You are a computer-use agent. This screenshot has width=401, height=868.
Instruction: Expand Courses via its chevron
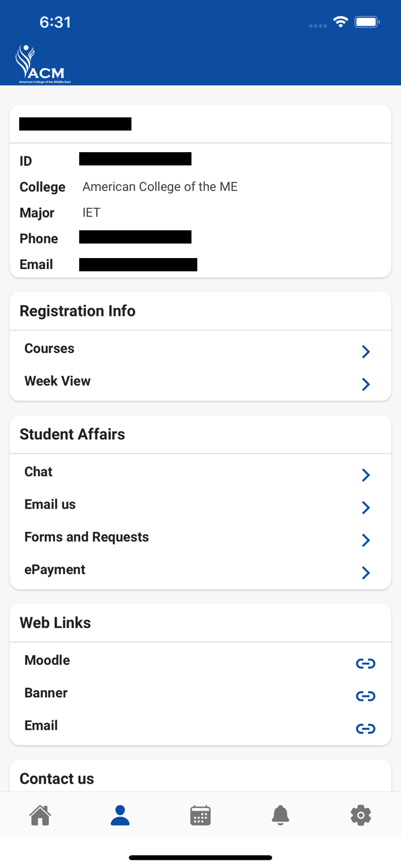point(366,351)
